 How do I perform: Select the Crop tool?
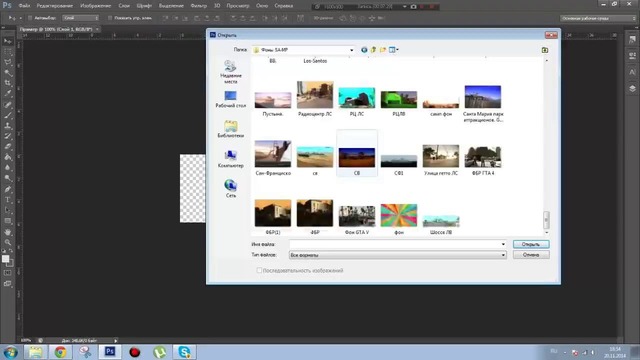click(8, 83)
